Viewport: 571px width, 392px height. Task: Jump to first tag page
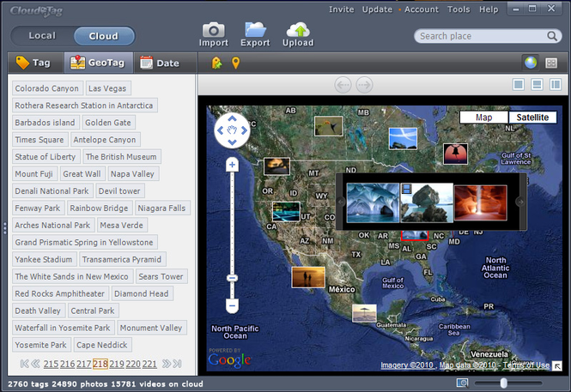tap(24, 364)
